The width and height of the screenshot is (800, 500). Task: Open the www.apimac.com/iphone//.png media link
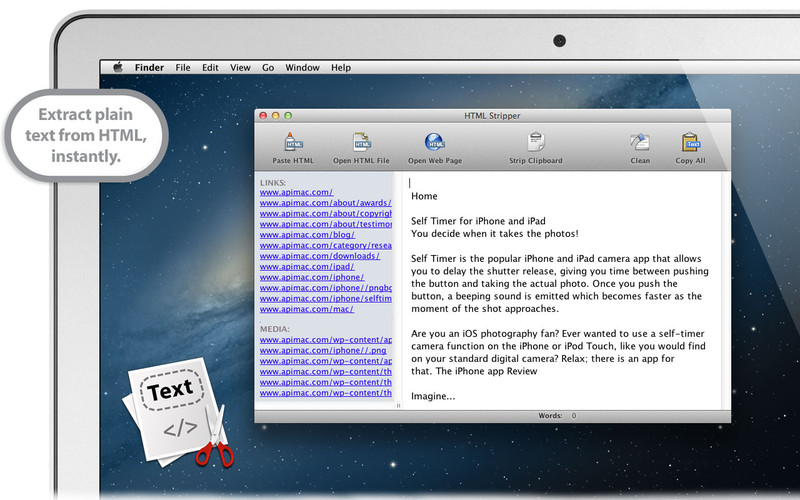tap(323, 351)
